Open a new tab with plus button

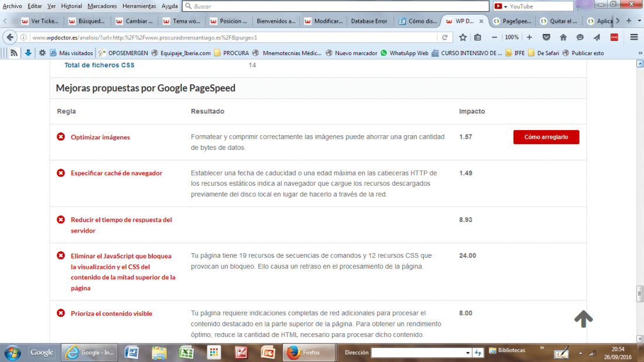629,21
